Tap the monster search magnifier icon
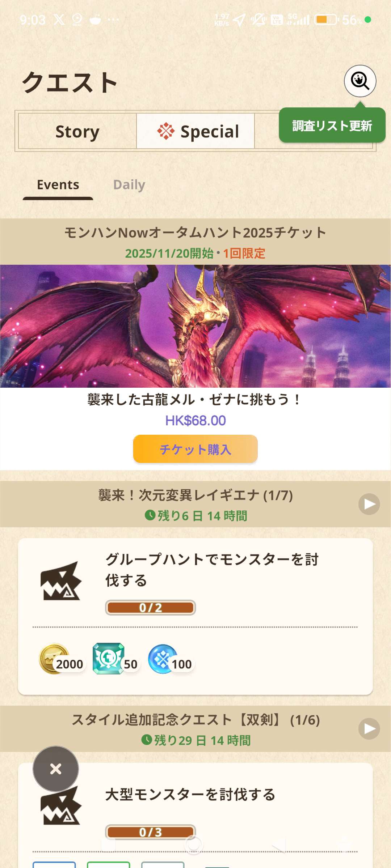 [360, 81]
